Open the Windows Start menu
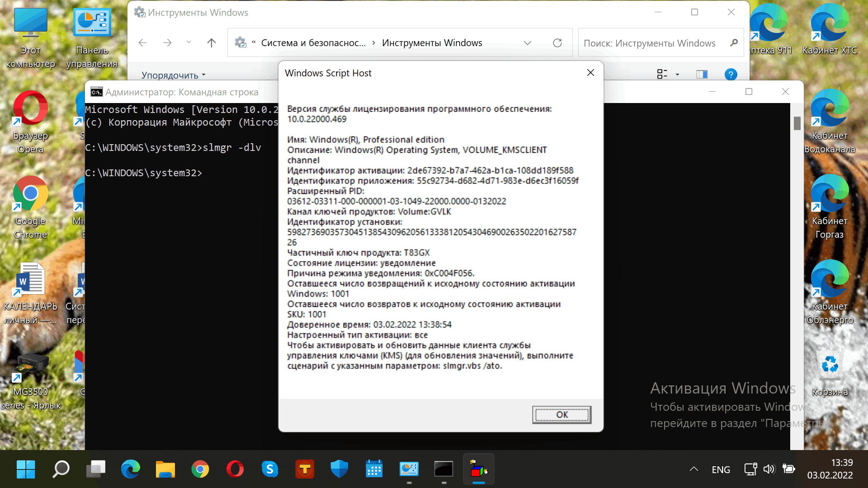Screen dimensions: 868x488 (26, 469)
